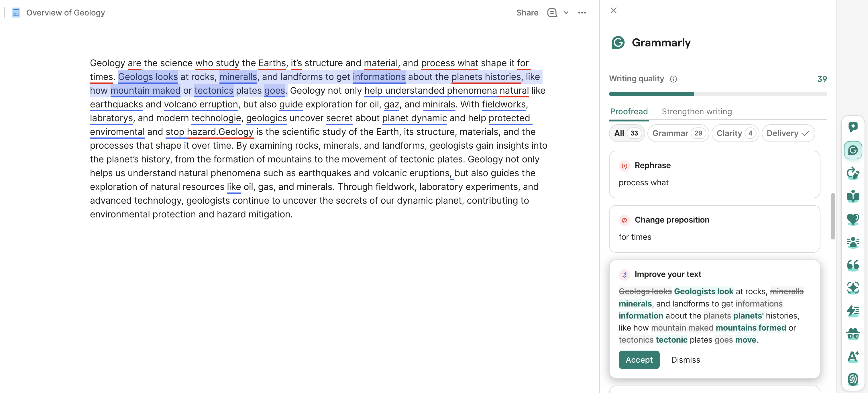Click the underlined word 'earthquacks' in document

tap(116, 105)
